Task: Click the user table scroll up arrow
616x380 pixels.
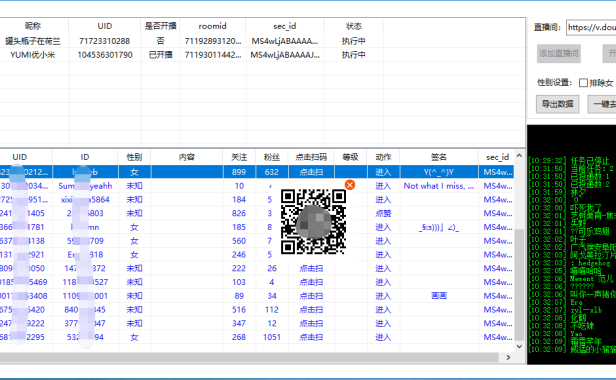Action: click(x=519, y=156)
